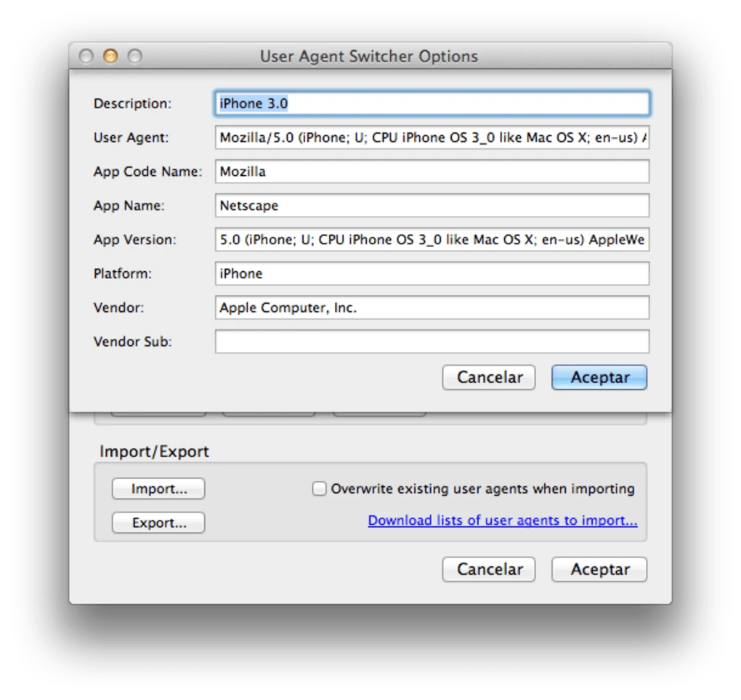Click the Export... button
The image size is (741, 700).
pyautogui.click(x=158, y=523)
